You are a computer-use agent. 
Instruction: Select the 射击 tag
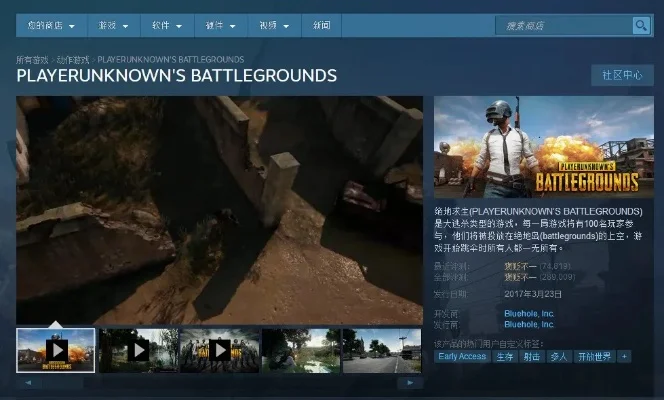pyautogui.click(x=532, y=356)
